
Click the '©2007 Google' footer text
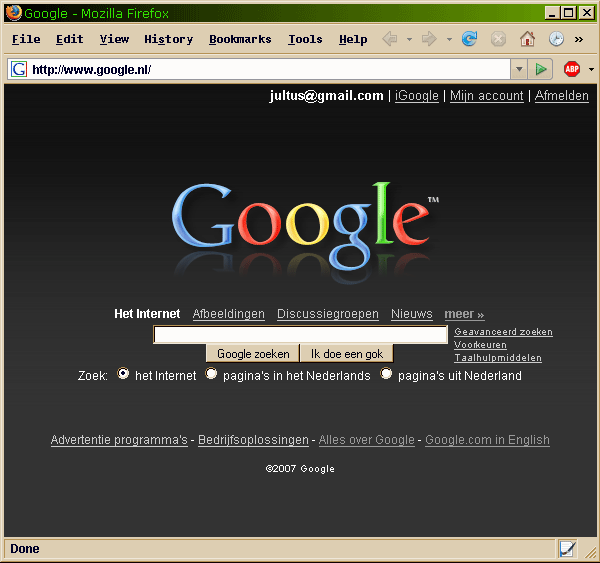click(300, 468)
